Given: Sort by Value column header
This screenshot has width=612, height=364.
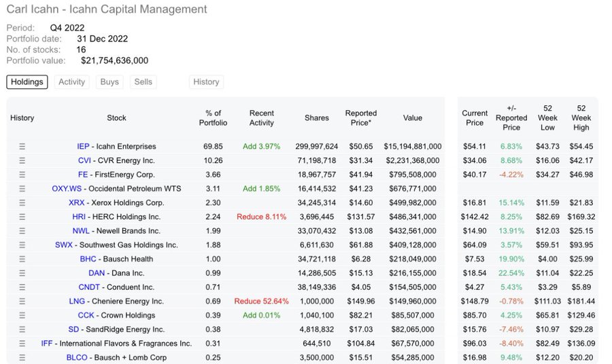Looking at the screenshot, I should (413, 117).
